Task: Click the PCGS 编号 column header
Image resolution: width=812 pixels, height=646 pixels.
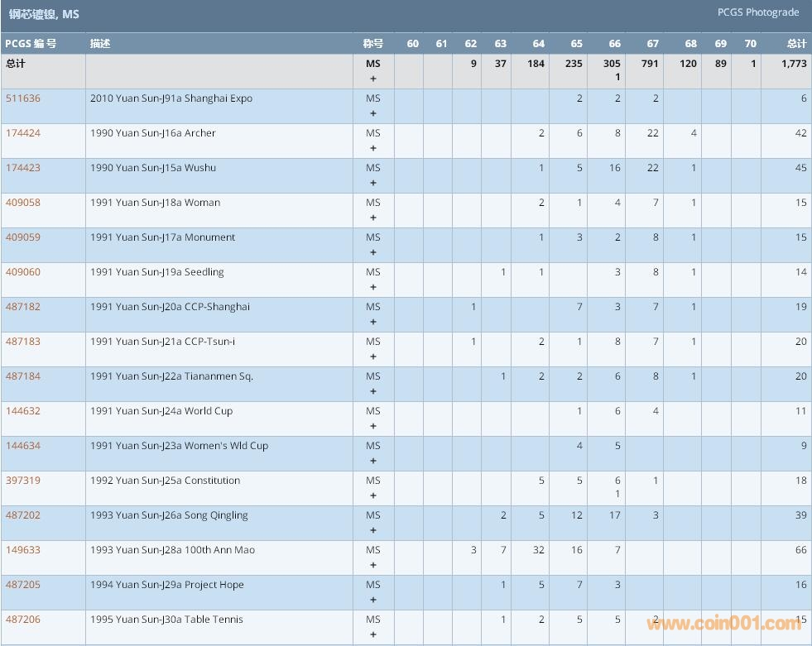Action: pos(31,44)
